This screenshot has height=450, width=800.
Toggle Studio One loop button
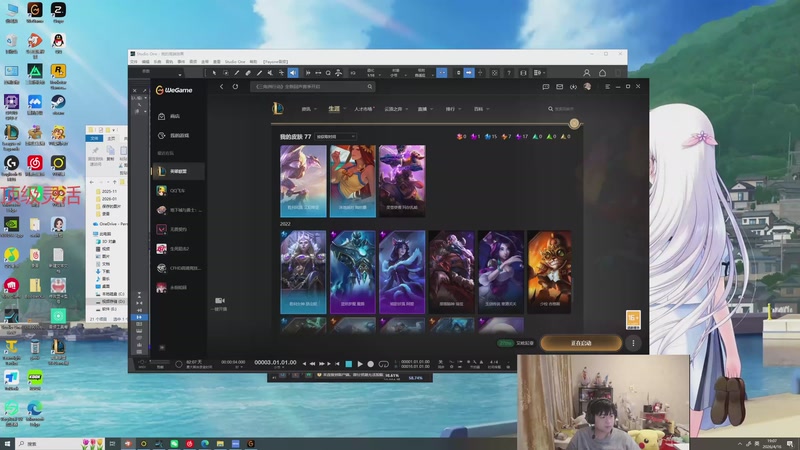pos(384,364)
